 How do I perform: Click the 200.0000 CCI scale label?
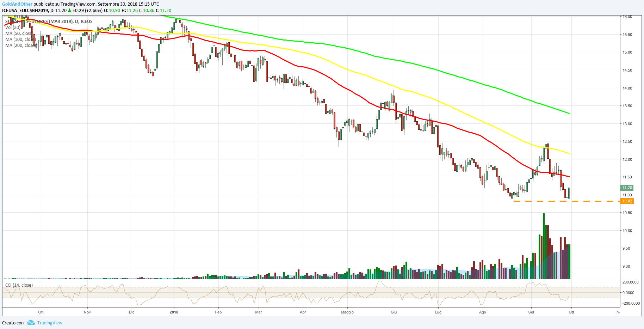pyautogui.click(x=630, y=282)
